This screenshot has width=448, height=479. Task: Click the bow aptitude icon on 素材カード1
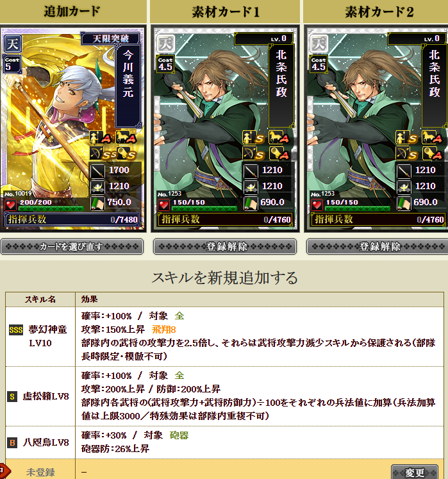click(x=253, y=154)
